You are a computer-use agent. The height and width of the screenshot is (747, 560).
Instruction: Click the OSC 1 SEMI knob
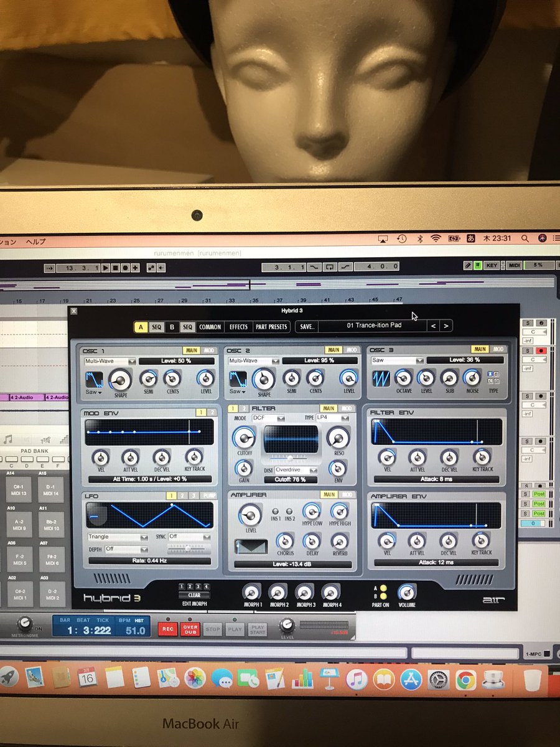[x=148, y=378]
